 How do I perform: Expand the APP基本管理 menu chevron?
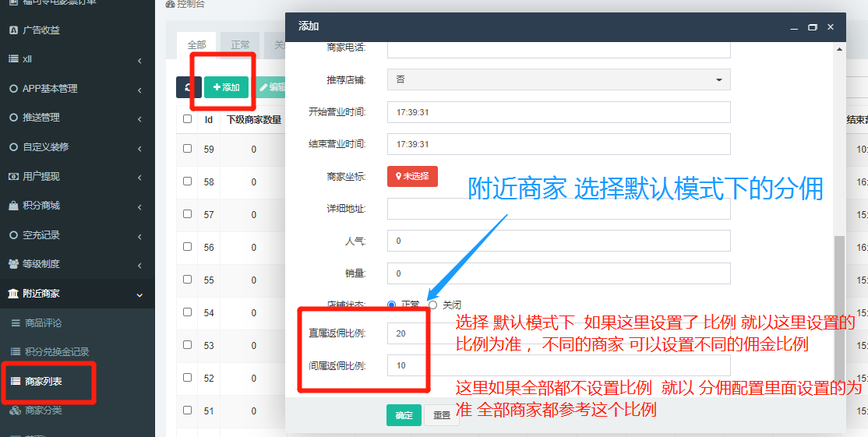[139, 90]
